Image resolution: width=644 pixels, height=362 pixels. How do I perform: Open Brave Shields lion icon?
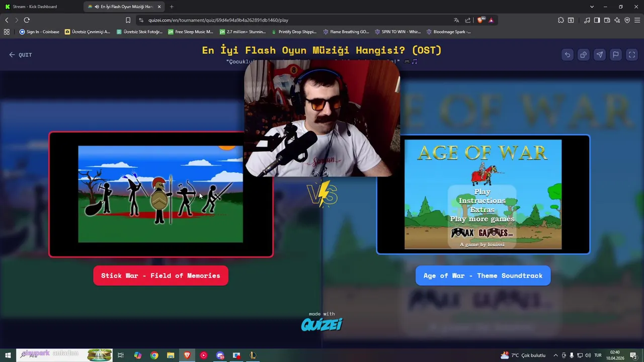[480, 20]
